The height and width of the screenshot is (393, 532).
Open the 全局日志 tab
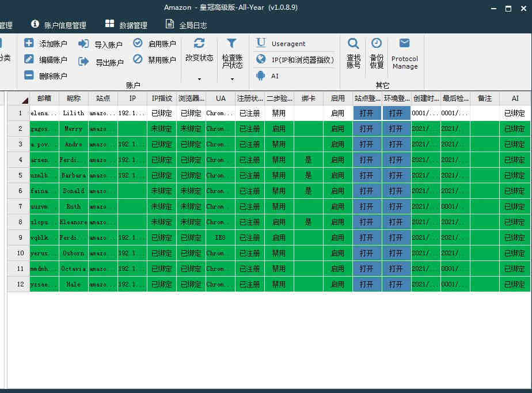pyautogui.click(x=187, y=24)
